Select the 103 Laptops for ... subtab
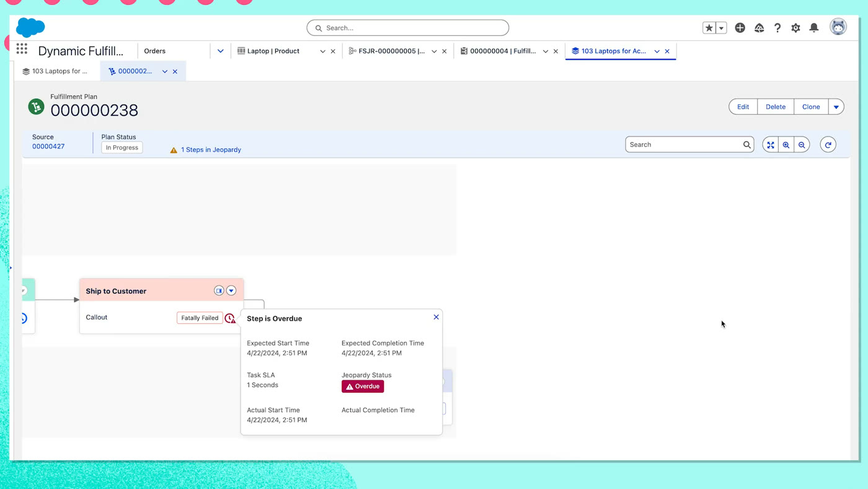The image size is (868, 489). tap(55, 71)
